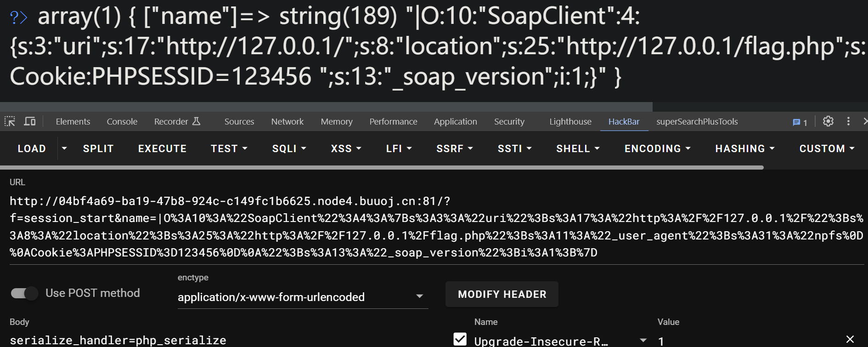Click the EXECUTE button
Image resolution: width=868 pixels, height=347 pixels.
(163, 148)
